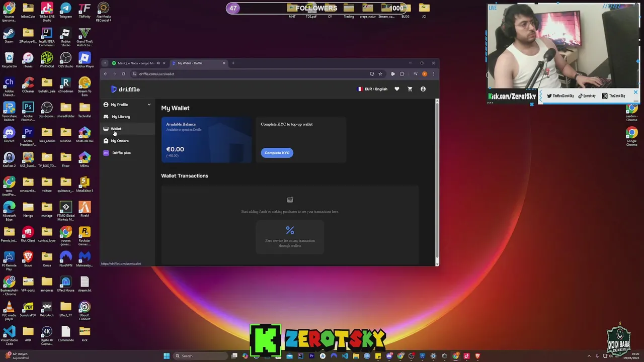Switch to the Mas Que Nada browser tab
Screen dimensions: 644x362
[x=135, y=63]
